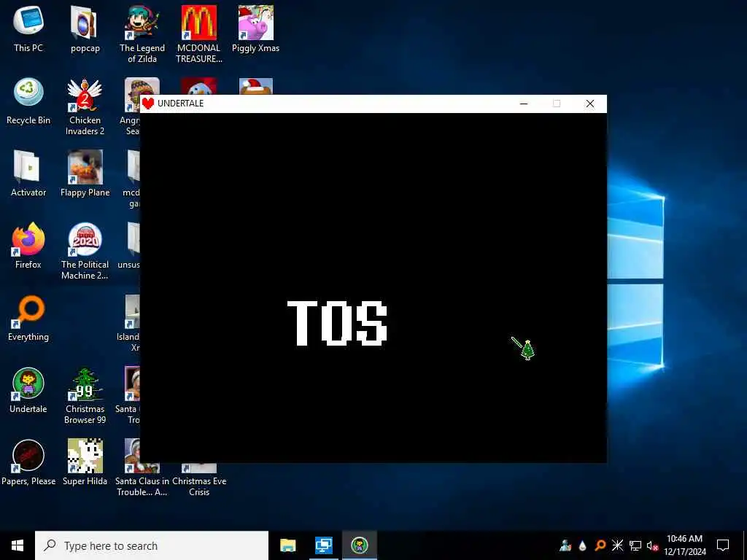This screenshot has width=747, height=560.
Task: Close the UNDERTALE window
Action: coord(589,104)
